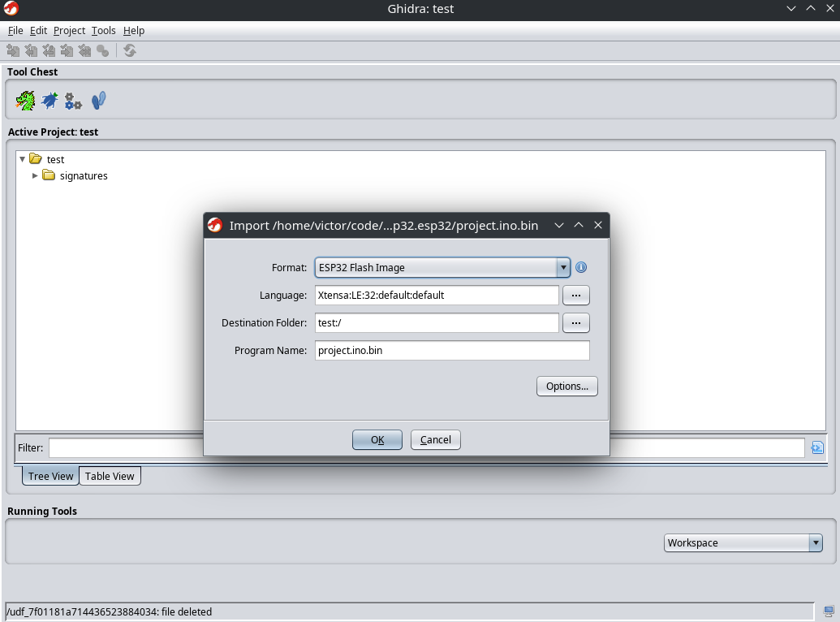Click the Options... button
The image size is (840, 622).
click(566, 387)
